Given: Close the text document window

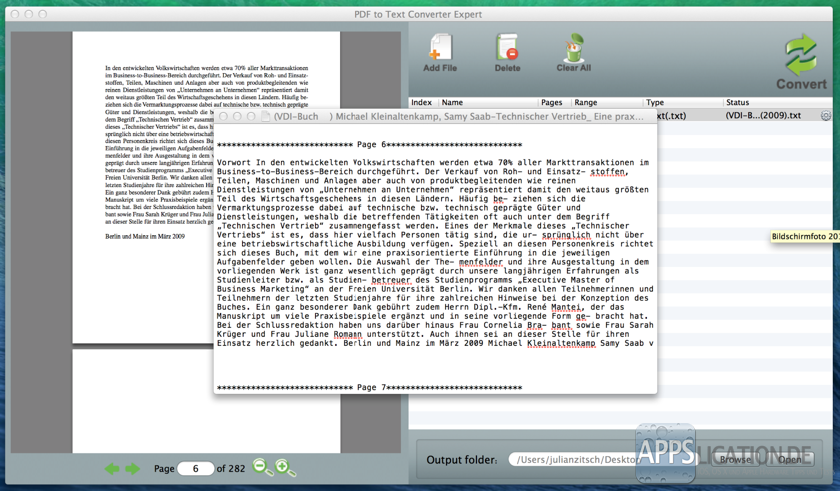Looking at the screenshot, I should [223, 116].
